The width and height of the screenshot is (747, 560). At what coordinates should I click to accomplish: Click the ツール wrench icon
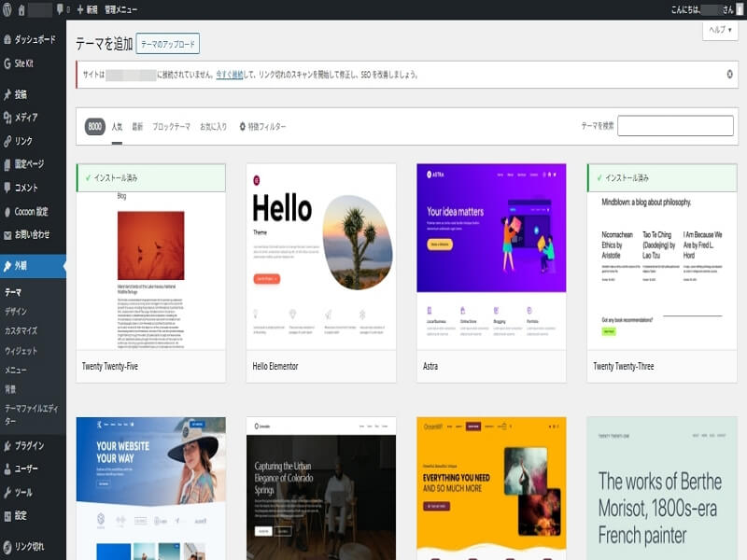pos(8,492)
